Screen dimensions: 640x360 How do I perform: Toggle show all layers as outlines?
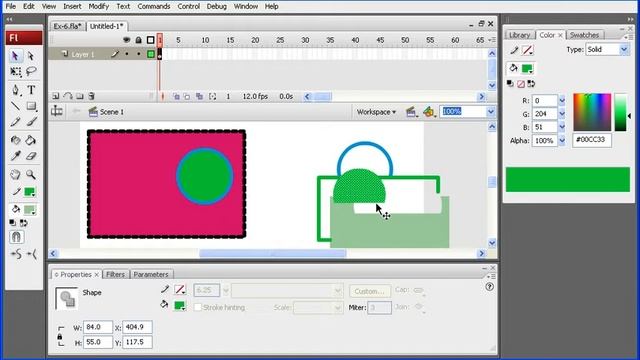[151, 40]
